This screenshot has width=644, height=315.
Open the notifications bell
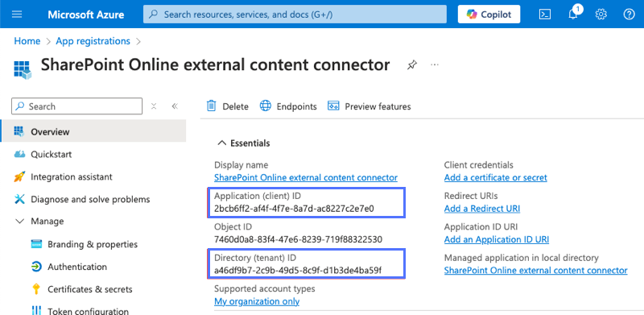click(x=573, y=15)
